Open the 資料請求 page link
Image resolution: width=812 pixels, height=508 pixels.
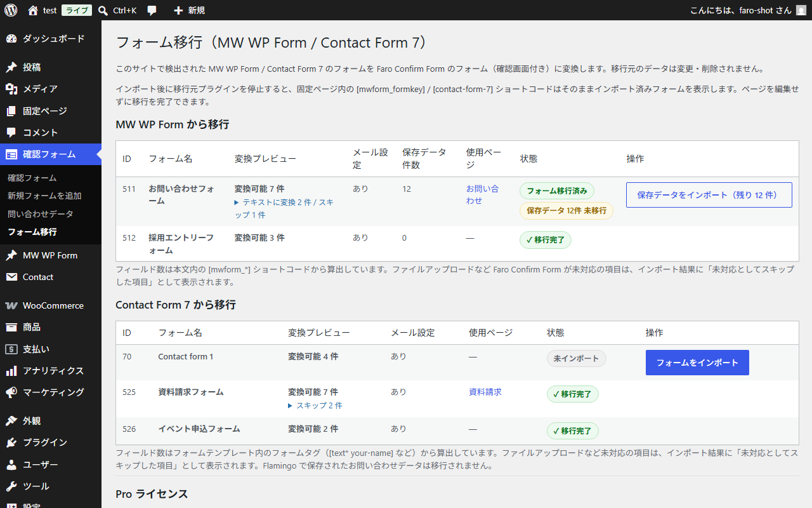click(485, 392)
